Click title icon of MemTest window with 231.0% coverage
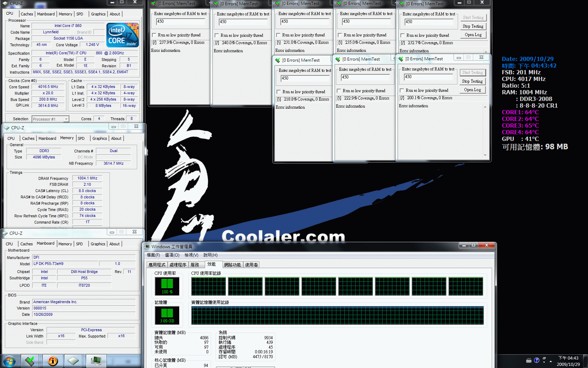 [278, 4]
